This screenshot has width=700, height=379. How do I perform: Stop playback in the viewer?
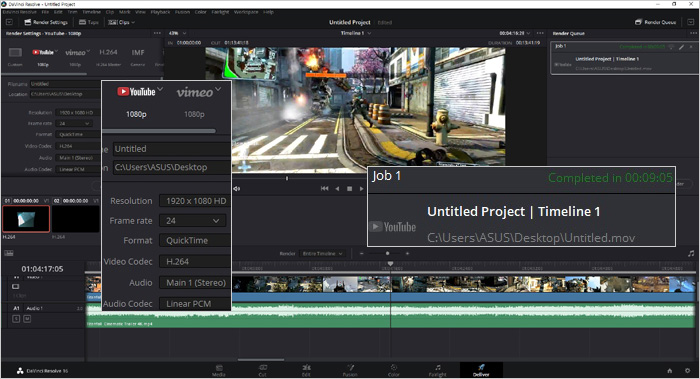(x=350, y=189)
